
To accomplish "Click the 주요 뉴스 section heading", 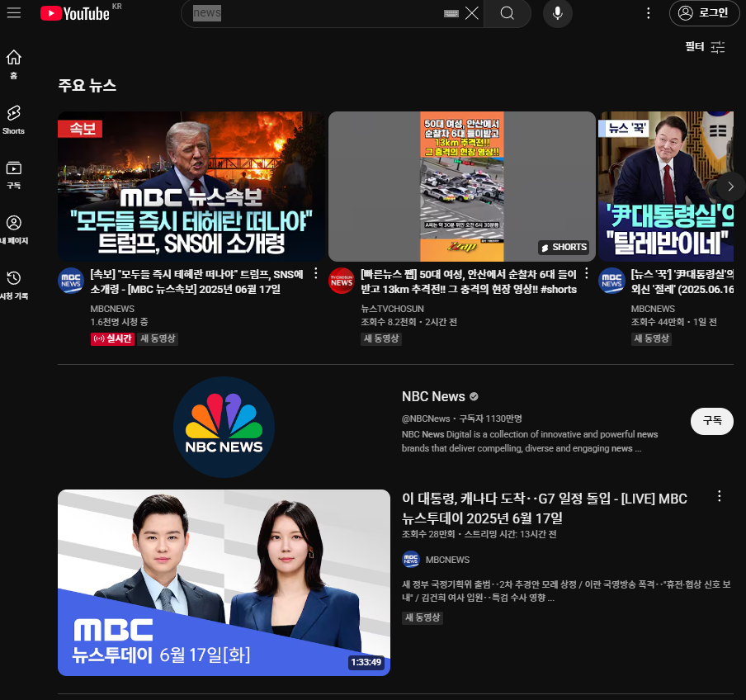I will coord(87,85).
